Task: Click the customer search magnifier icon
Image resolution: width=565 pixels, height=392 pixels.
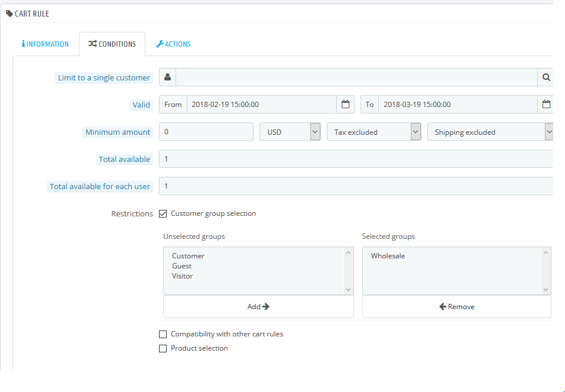Action: [546, 77]
